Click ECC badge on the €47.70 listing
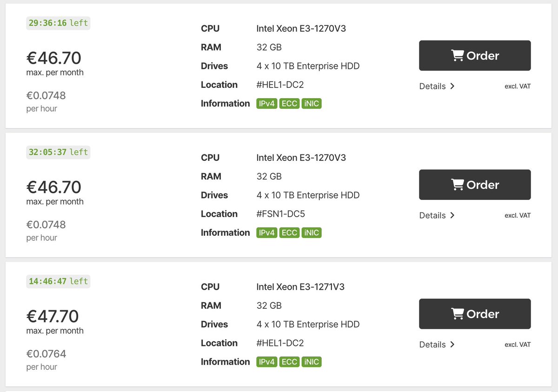This screenshot has width=558, height=392. (289, 362)
